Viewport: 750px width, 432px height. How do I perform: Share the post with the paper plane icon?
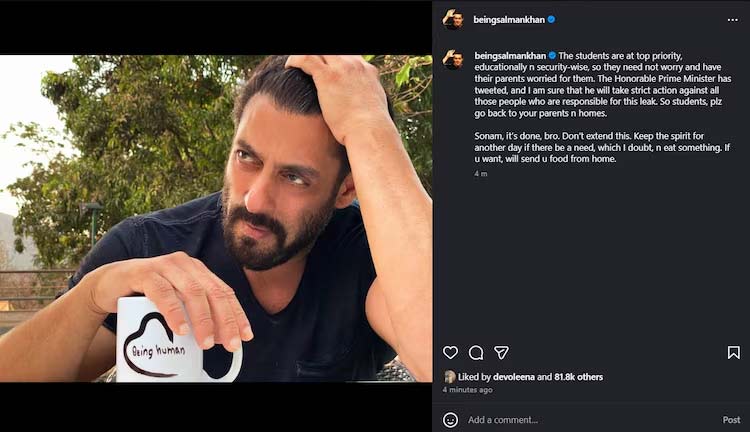pos(501,353)
